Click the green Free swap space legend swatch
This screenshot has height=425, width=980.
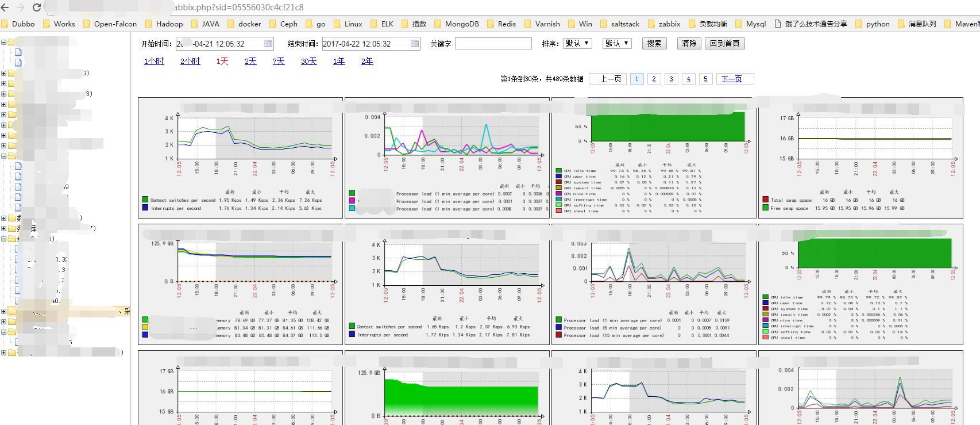(x=766, y=208)
